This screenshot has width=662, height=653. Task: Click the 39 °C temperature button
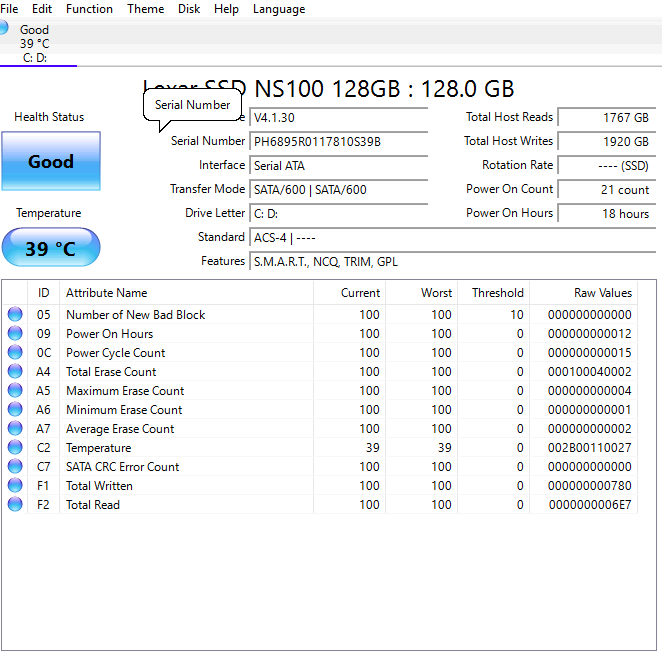pyautogui.click(x=51, y=247)
